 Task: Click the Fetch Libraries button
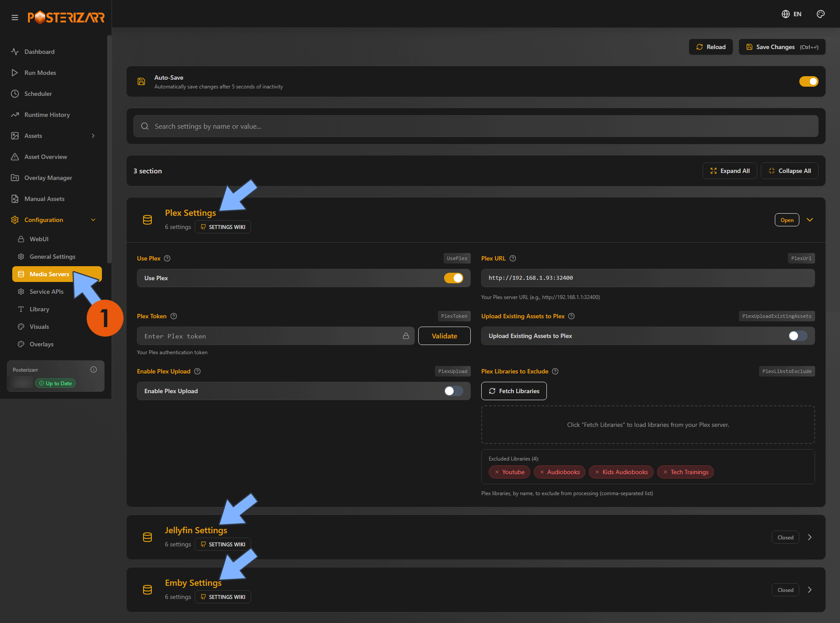coord(514,391)
